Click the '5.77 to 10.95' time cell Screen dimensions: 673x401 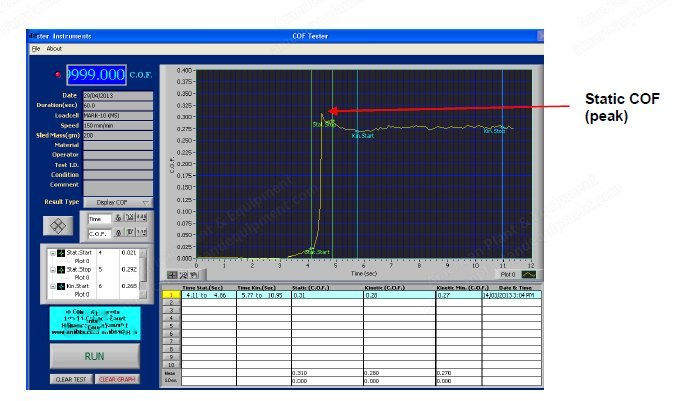[264, 295]
